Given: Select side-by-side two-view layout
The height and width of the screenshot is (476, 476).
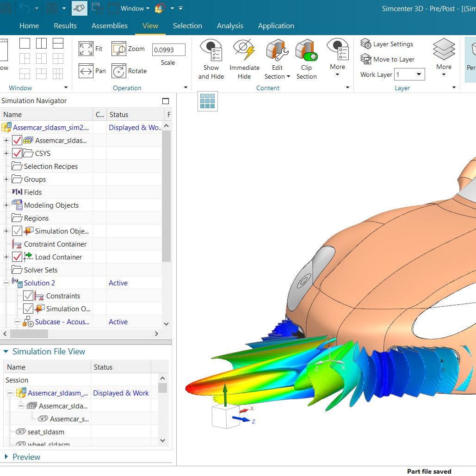Looking at the screenshot, I should 41,43.
